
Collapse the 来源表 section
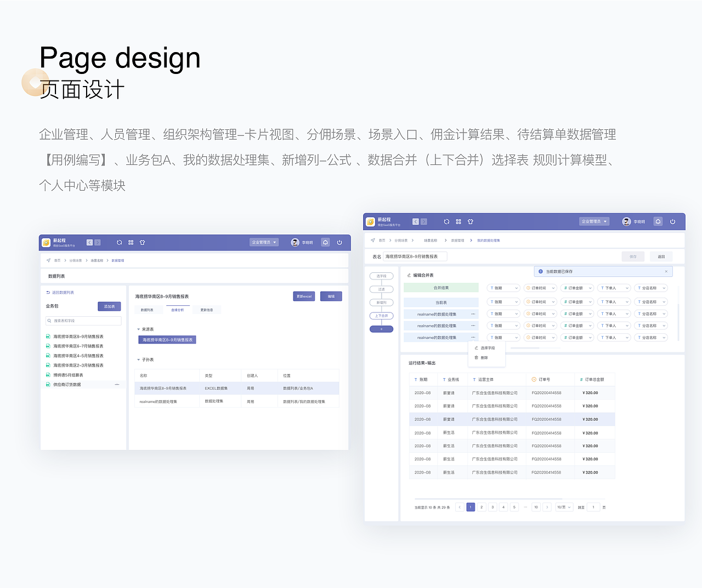pos(138,329)
